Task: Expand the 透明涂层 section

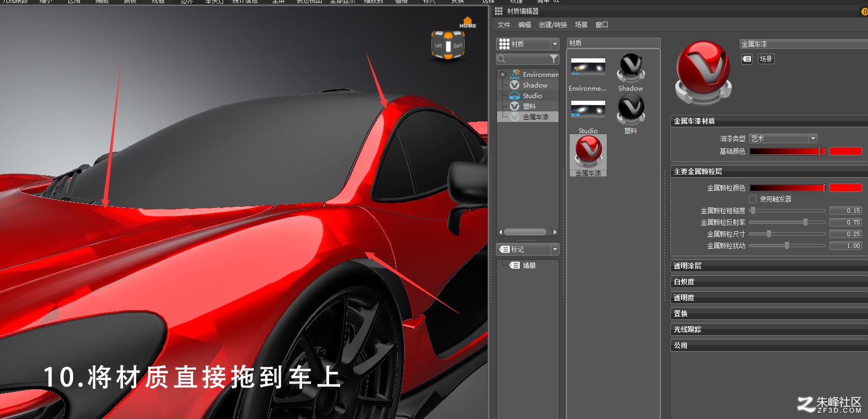Action: click(x=768, y=266)
